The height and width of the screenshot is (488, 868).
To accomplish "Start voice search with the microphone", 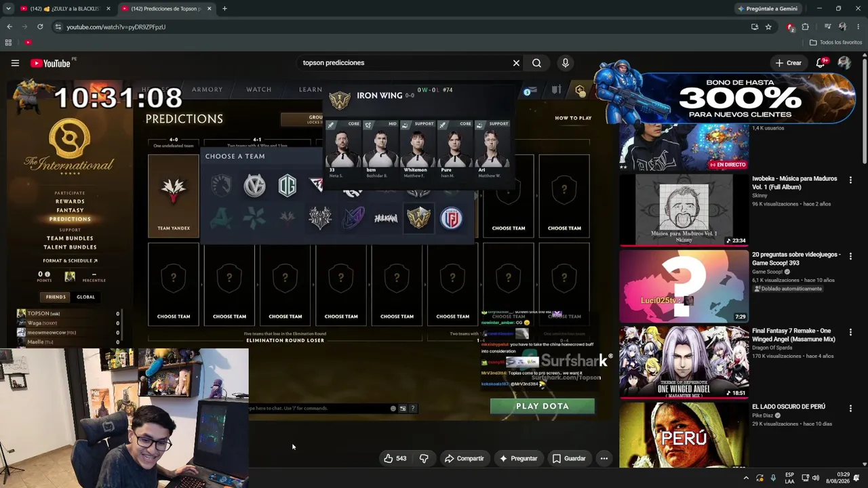I will pyautogui.click(x=566, y=63).
